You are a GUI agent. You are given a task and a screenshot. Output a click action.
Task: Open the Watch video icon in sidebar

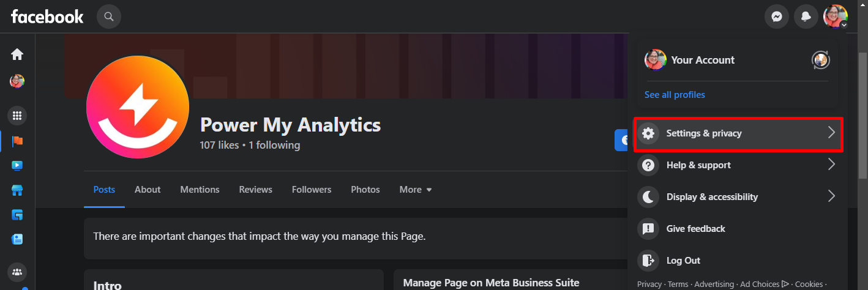pos(17,165)
